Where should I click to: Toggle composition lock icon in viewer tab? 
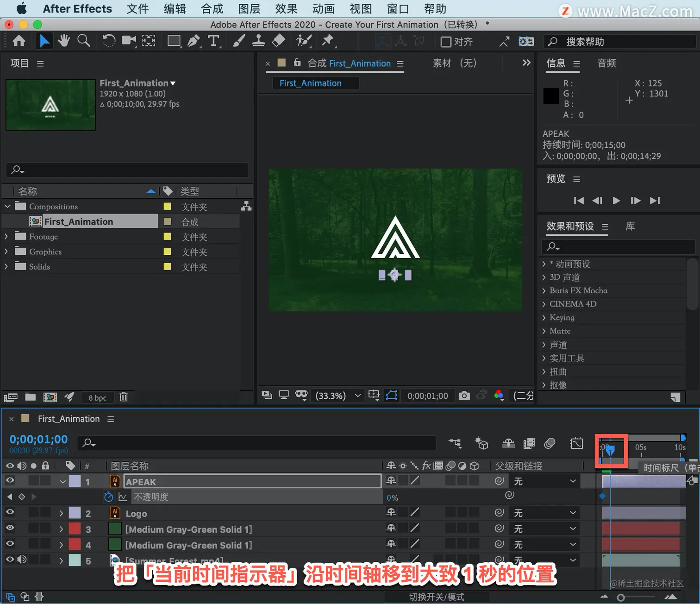click(297, 63)
